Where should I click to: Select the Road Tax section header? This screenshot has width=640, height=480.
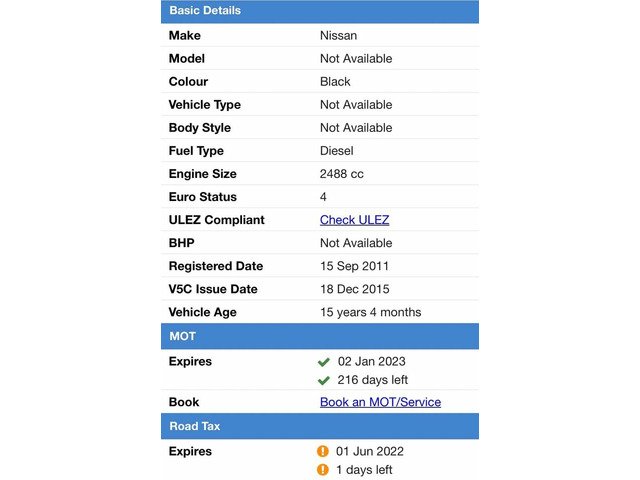click(x=320, y=426)
